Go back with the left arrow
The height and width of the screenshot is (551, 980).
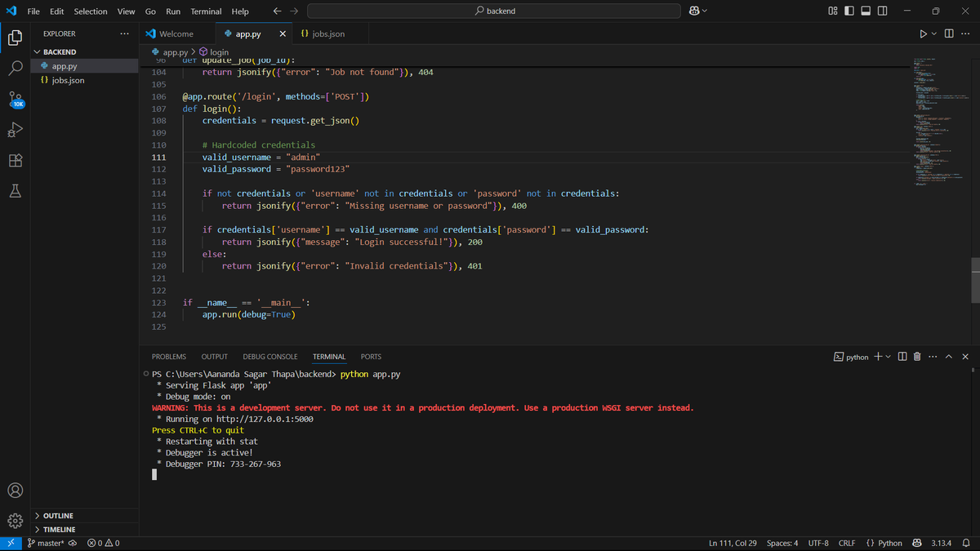pos(277,11)
